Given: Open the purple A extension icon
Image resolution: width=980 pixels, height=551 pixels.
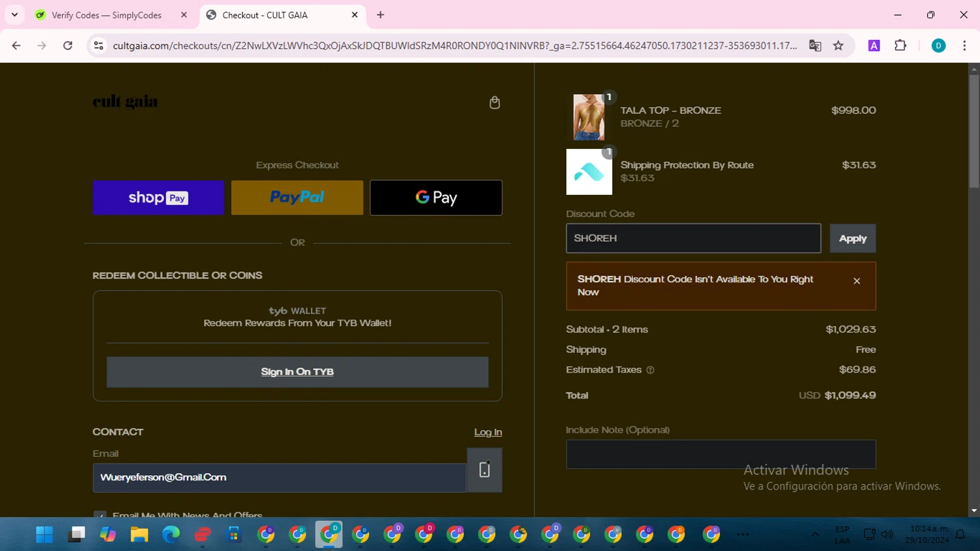Looking at the screenshot, I should (874, 46).
